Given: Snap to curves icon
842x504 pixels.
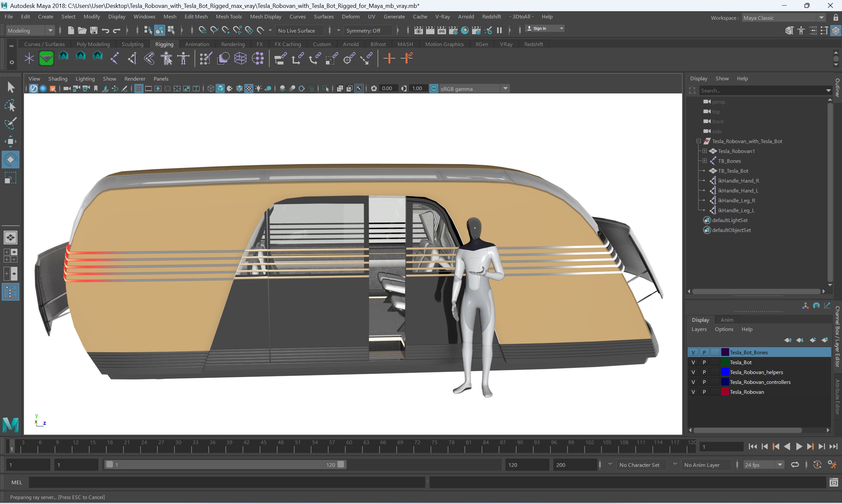Looking at the screenshot, I should (214, 31).
